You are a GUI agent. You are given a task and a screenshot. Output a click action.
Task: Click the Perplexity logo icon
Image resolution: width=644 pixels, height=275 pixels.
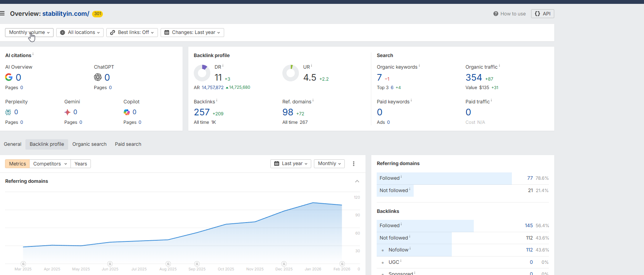click(x=8, y=112)
